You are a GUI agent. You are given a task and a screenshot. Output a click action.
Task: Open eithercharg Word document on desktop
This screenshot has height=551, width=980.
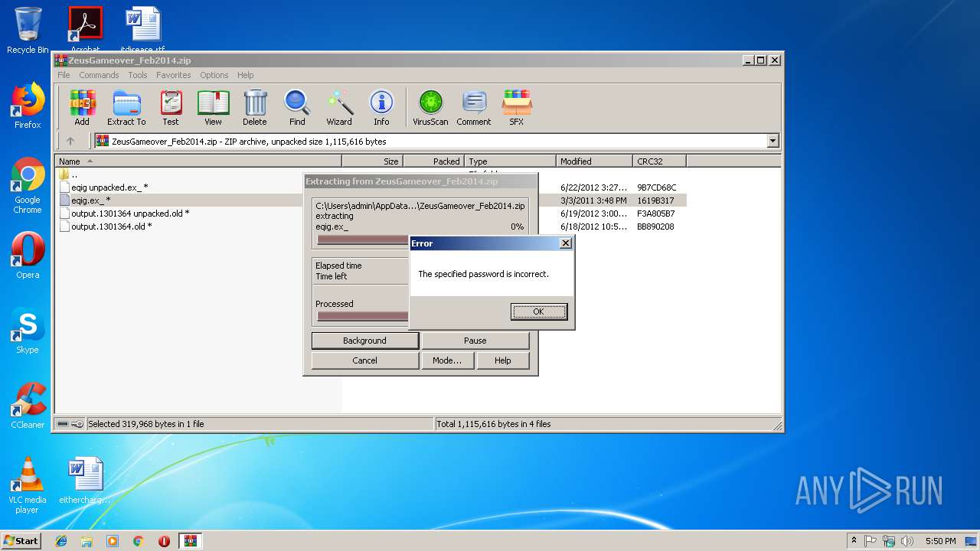point(85,481)
